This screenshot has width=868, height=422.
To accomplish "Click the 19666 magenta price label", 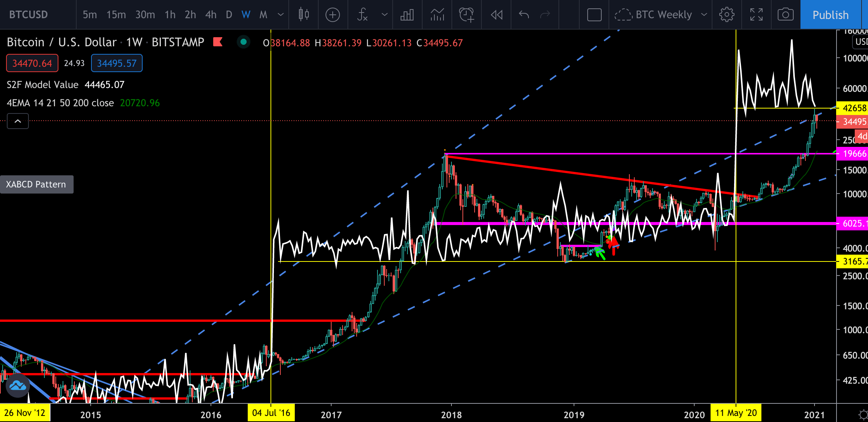I will [x=852, y=154].
